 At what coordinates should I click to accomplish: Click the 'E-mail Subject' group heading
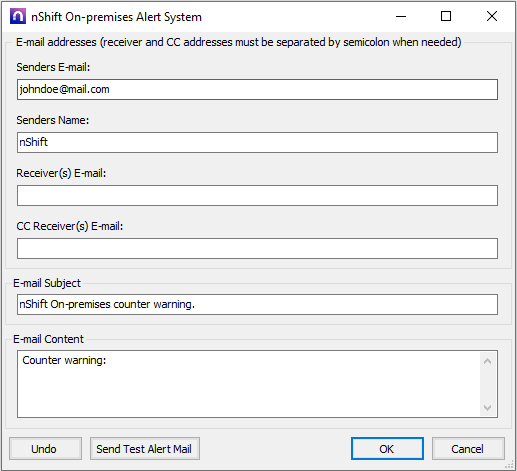pos(47,283)
